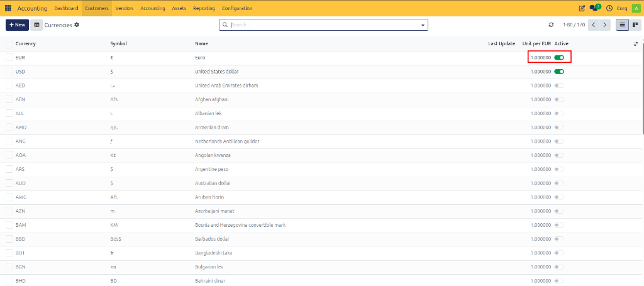Screen dimensions: 644x286
Task: Activate the Albanian lek toggle
Action: (x=559, y=114)
